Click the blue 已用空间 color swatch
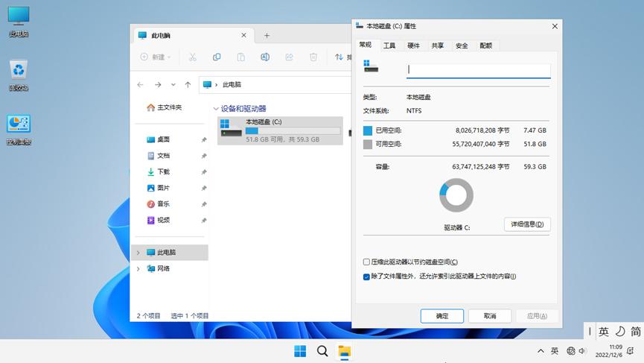The width and height of the screenshot is (644, 363). 368,130
